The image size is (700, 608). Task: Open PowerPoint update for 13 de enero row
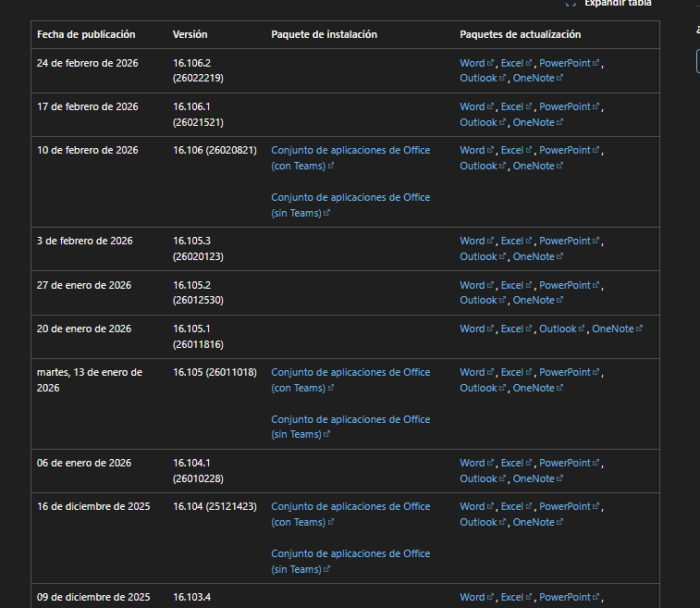570,372
